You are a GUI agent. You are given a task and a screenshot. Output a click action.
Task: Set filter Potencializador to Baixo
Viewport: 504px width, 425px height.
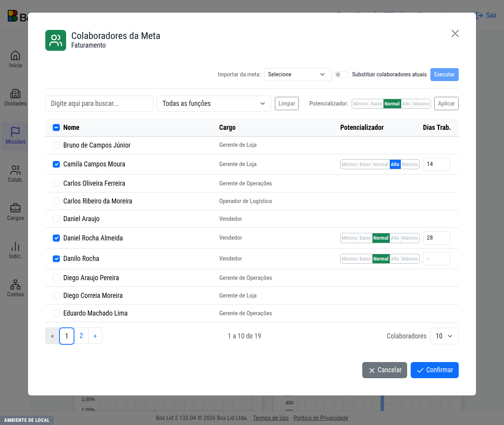pos(376,104)
